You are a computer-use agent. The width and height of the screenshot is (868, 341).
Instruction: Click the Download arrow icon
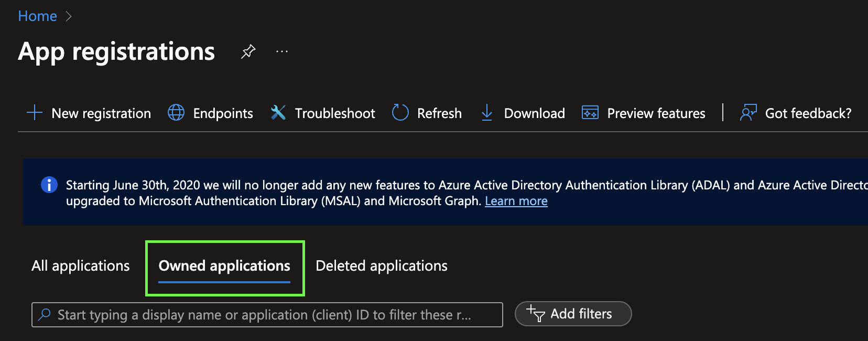click(487, 113)
